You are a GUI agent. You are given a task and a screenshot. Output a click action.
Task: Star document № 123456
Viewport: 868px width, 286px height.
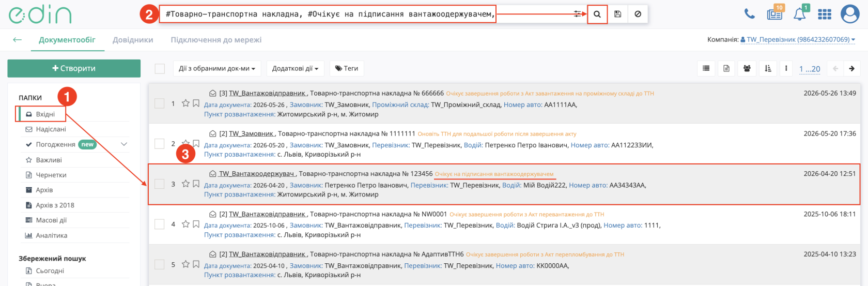(x=185, y=184)
